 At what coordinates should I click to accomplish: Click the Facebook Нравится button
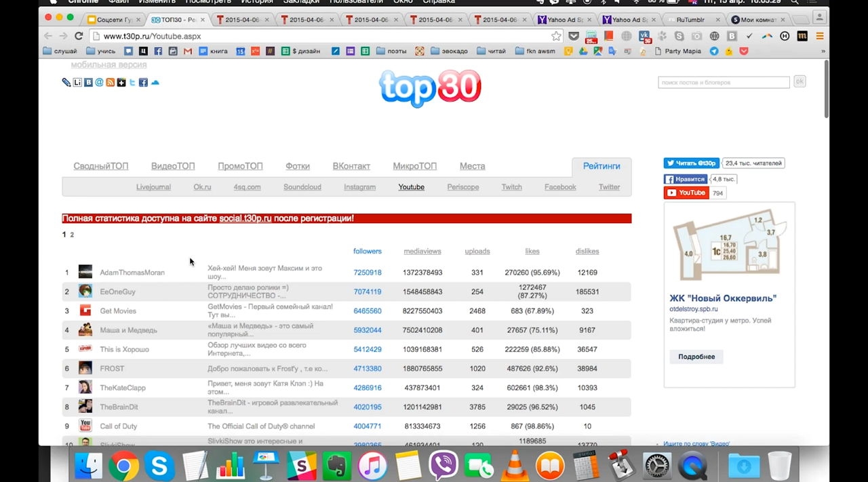click(x=686, y=179)
